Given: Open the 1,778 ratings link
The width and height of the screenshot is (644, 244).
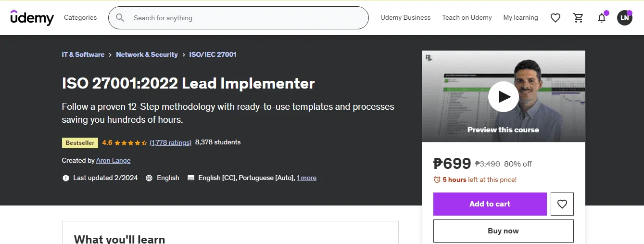Looking at the screenshot, I should tap(171, 142).
